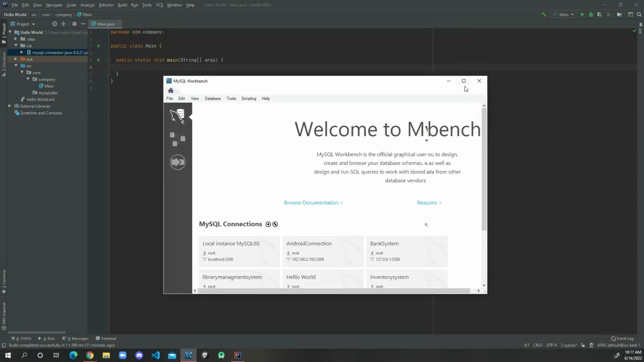The height and width of the screenshot is (362, 644).
Task: Click the Browse Documentation link
Action: point(313,203)
